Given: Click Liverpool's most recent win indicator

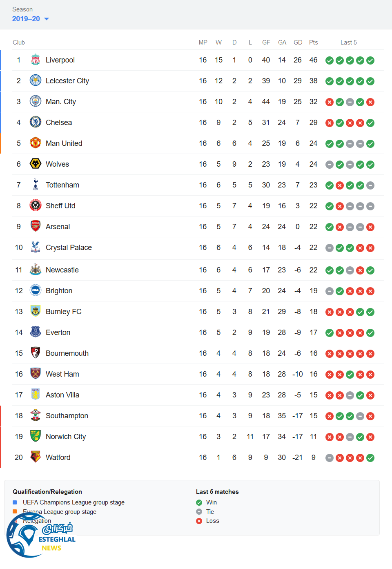Looking at the screenshot, I should coord(370,60).
